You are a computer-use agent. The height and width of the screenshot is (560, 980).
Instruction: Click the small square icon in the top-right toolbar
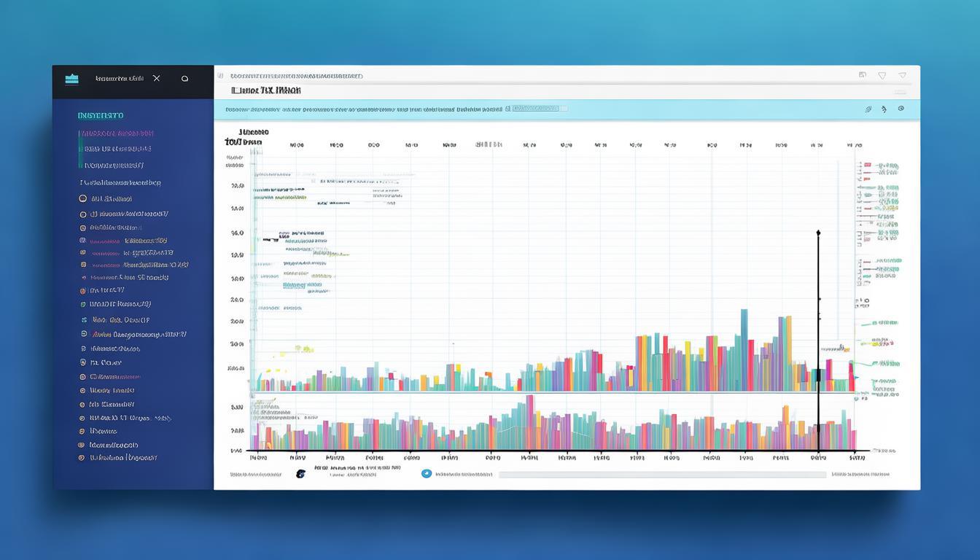click(x=863, y=75)
